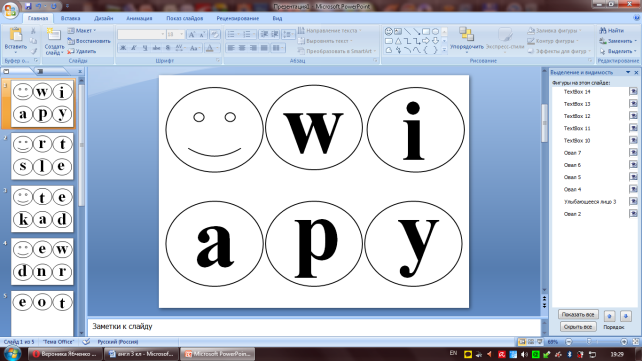Click the Move up reorder arrow button
Screen dimensions: 642x361
(x=610, y=316)
